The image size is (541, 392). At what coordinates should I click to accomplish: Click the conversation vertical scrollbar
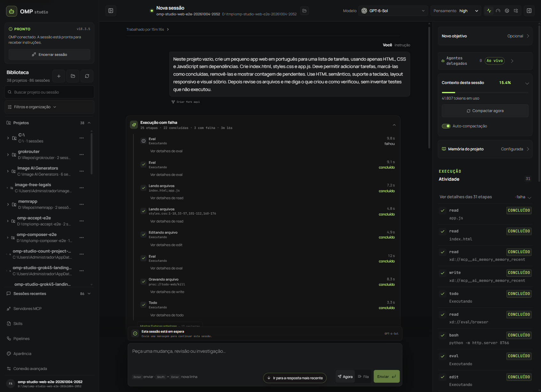tap(429, 88)
